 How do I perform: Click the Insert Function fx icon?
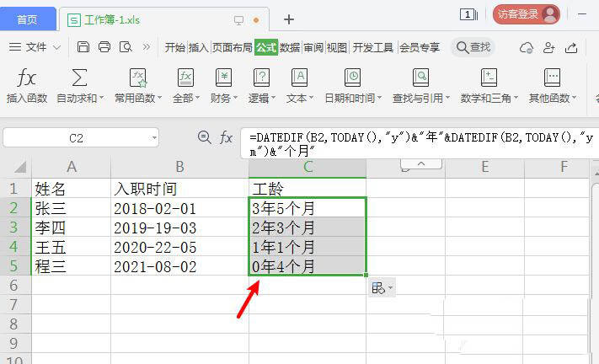27,78
